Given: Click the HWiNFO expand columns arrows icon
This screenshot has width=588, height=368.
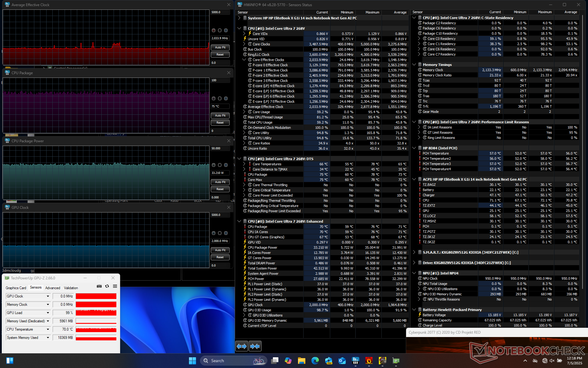Looking at the screenshot, I should click(242, 346).
